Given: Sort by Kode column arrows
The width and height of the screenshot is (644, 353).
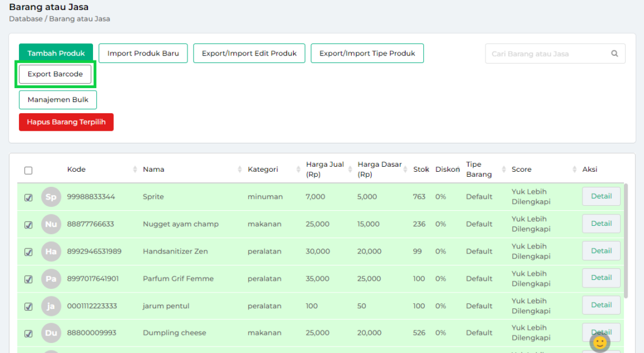Looking at the screenshot, I should 135,170.
